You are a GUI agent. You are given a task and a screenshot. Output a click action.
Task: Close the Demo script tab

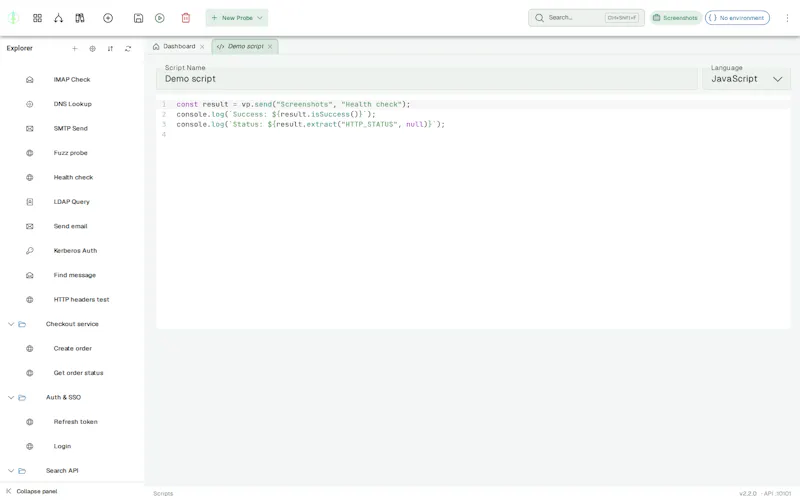coord(270,46)
